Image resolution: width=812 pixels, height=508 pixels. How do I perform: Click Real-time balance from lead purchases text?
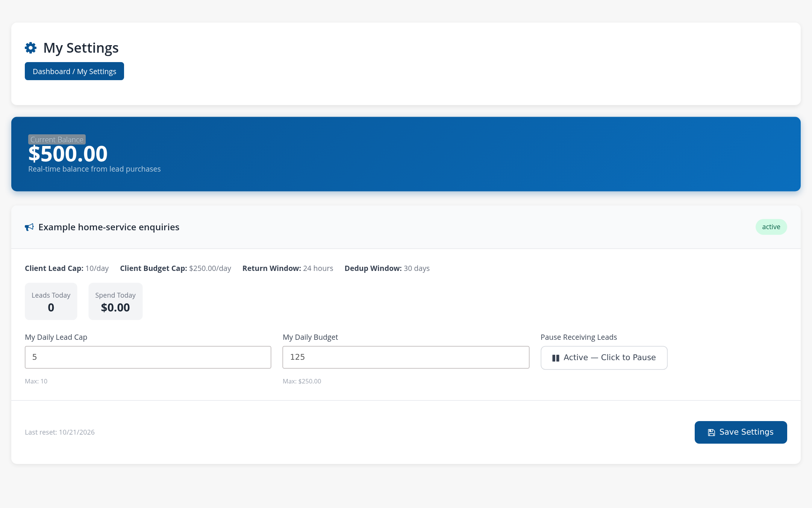[x=94, y=169]
